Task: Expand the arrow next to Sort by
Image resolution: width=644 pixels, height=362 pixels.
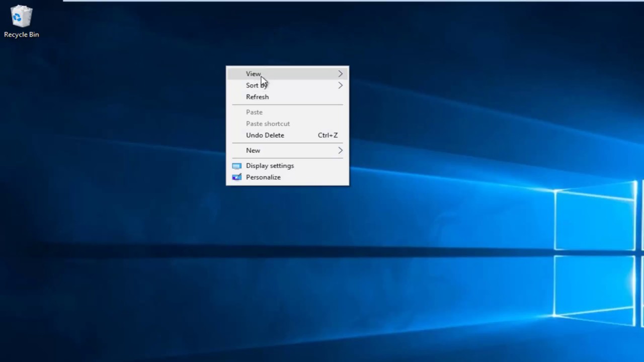Action: [341, 85]
